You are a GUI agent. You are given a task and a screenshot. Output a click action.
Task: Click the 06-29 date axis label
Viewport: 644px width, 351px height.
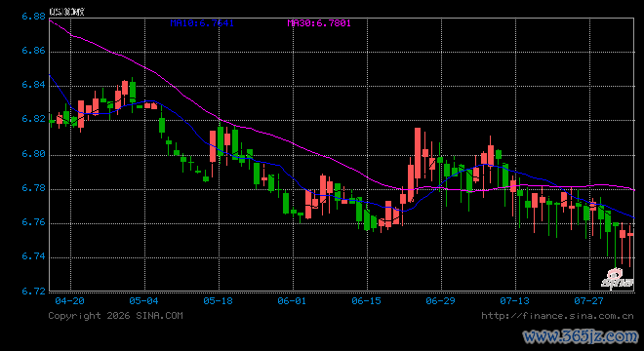coord(441,301)
